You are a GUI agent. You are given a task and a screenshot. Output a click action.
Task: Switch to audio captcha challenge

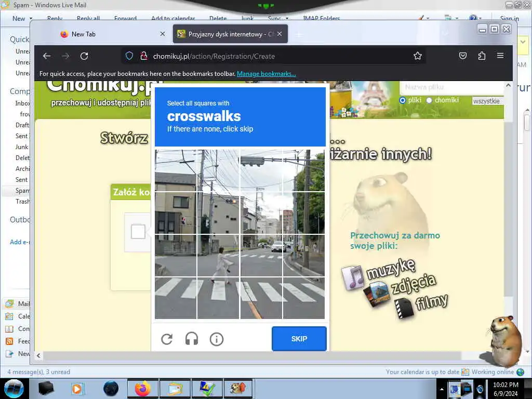click(x=192, y=339)
